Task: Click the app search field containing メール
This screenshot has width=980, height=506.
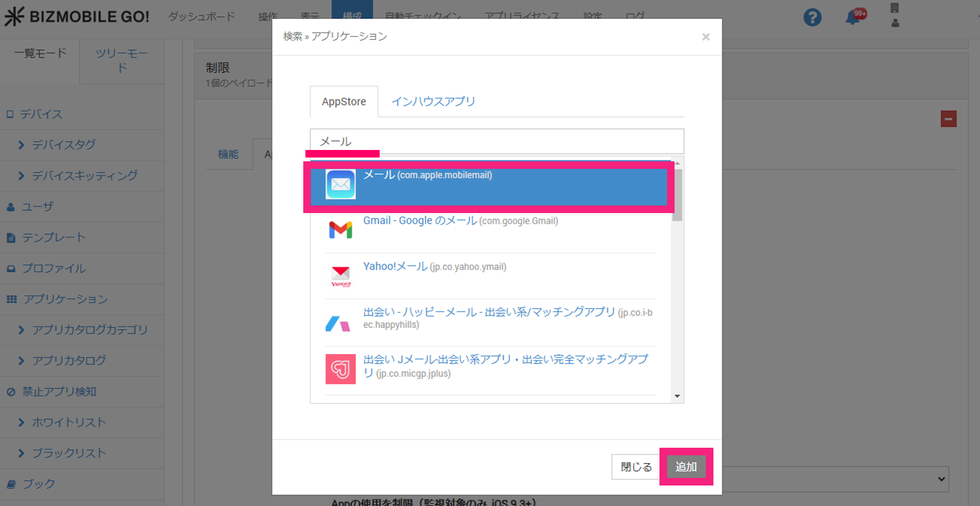Action: click(496, 141)
